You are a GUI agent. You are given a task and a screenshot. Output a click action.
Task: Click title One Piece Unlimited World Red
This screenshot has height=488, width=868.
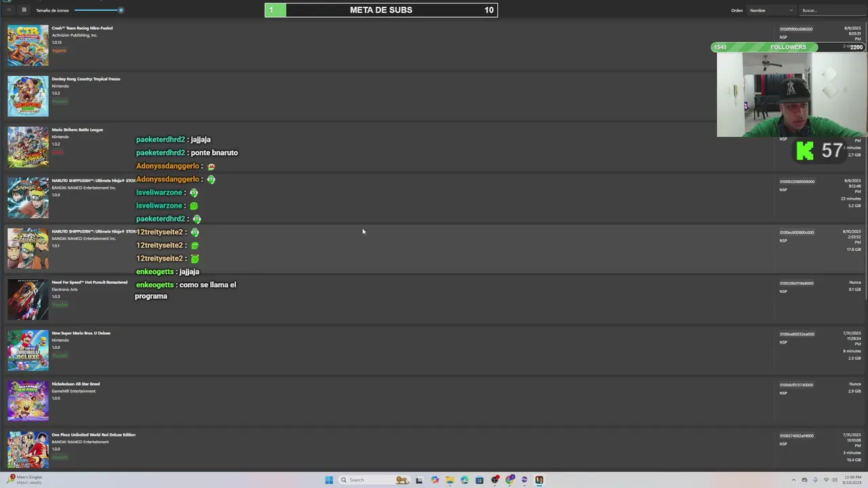(94, 434)
